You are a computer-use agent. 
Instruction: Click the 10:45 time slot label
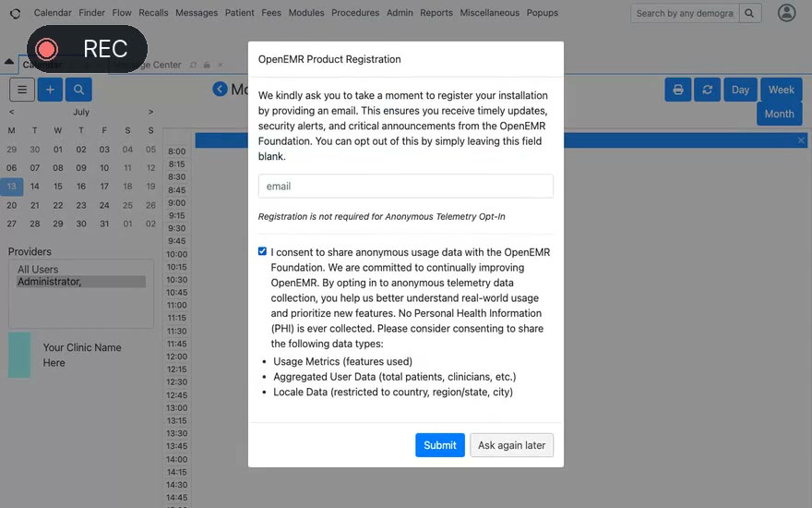[176, 293]
